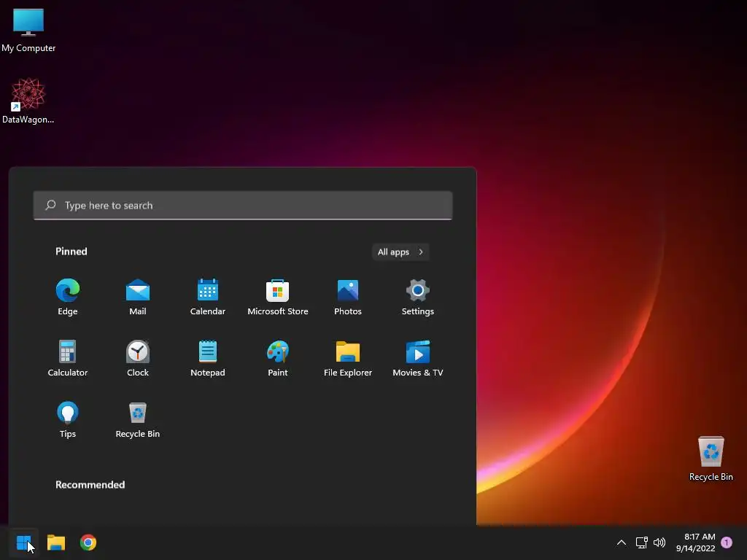Open File Explorer in pinned apps
The height and width of the screenshot is (560, 747).
coord(348,359)
